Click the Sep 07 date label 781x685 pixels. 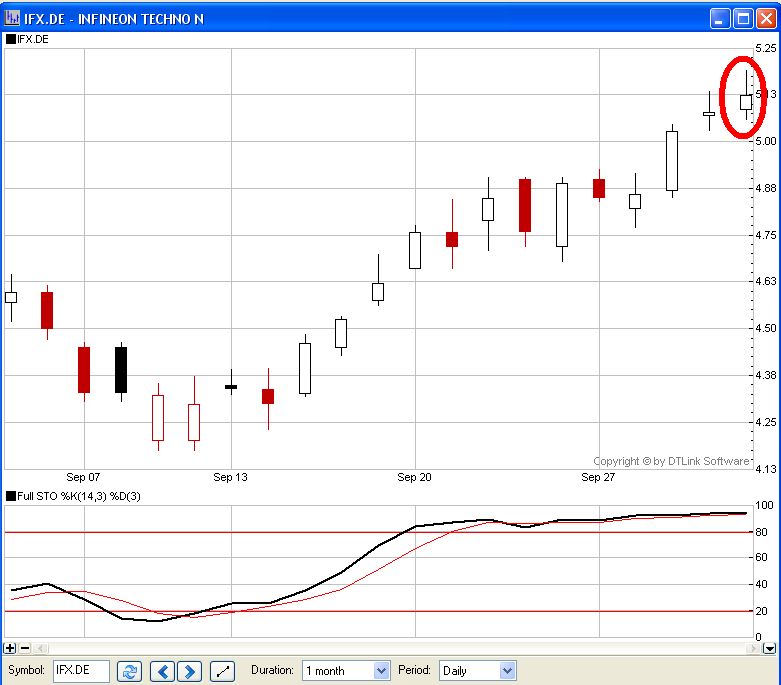83,477
